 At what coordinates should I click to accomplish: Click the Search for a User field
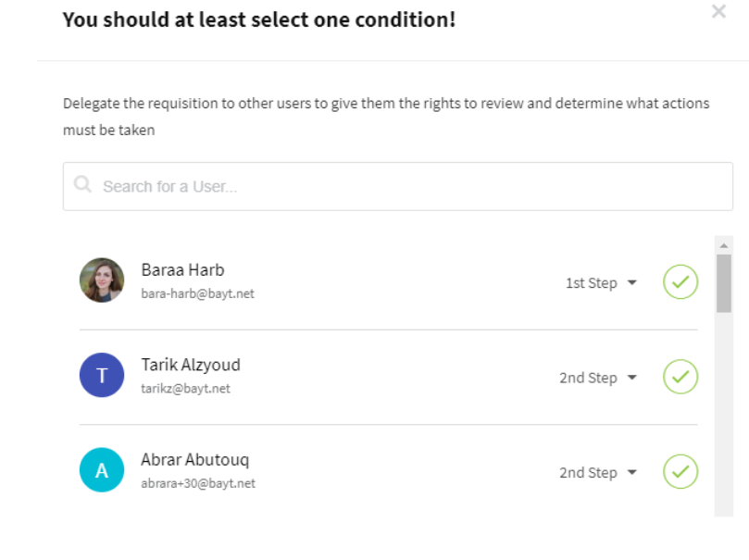click(x=398, y=186)
